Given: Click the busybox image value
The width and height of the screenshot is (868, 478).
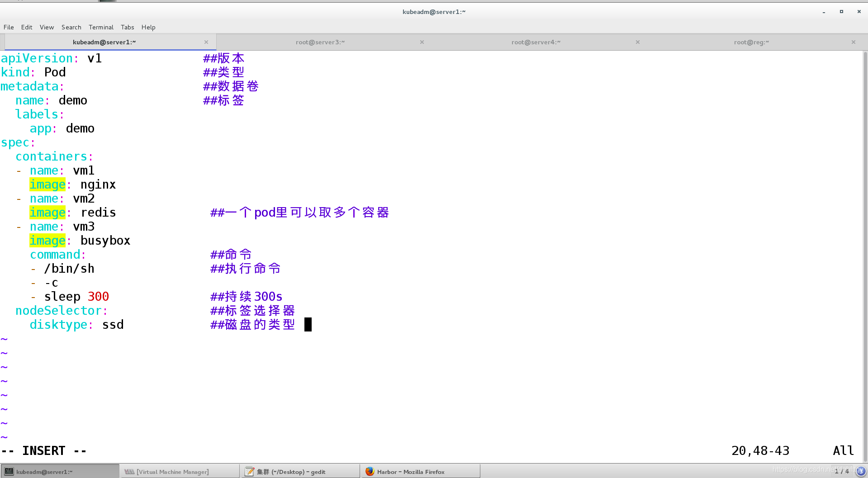Looking at the screenshot, I should click(106, 241).
